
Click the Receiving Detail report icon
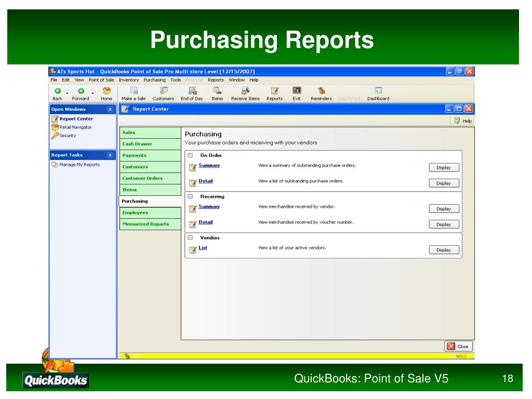(193, 224)
